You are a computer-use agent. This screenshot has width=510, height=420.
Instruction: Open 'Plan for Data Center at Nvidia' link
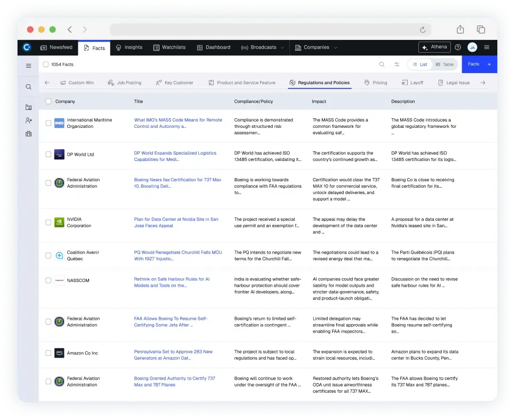[x=176, y=222]
